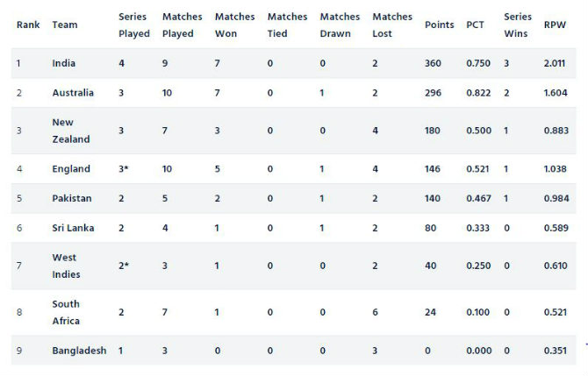Click the Series Wins column header
This screenshot has height=376, width=588.
[517, 25]
